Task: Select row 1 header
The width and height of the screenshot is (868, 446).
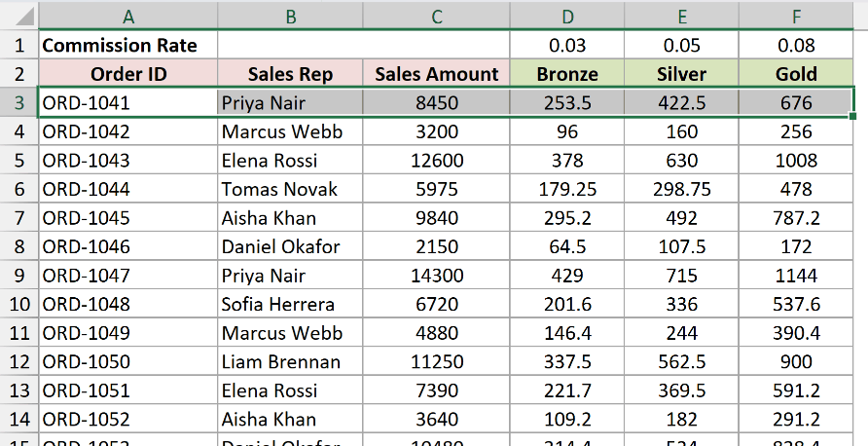Action: coord(19,46)
